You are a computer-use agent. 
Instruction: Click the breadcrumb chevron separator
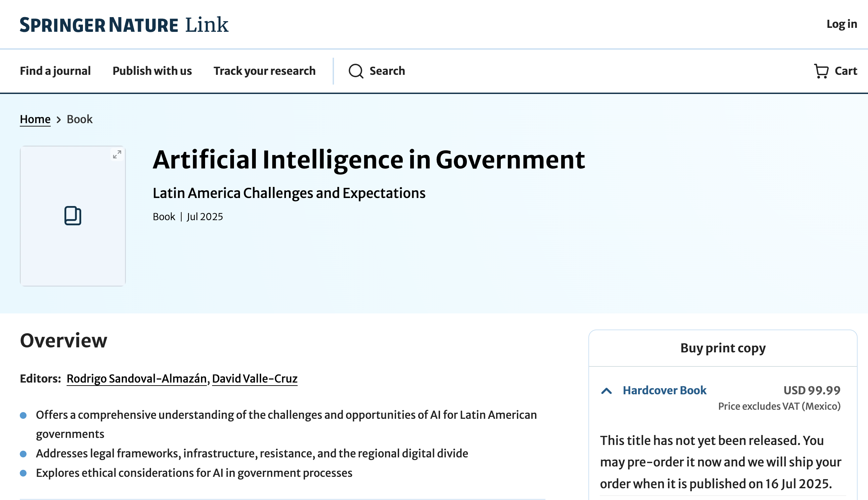59,119
